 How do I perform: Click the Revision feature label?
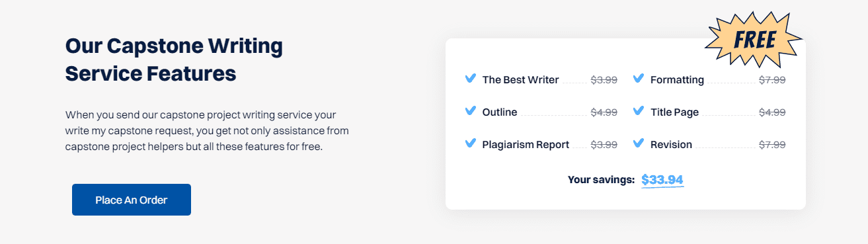(x=671, y=145)
